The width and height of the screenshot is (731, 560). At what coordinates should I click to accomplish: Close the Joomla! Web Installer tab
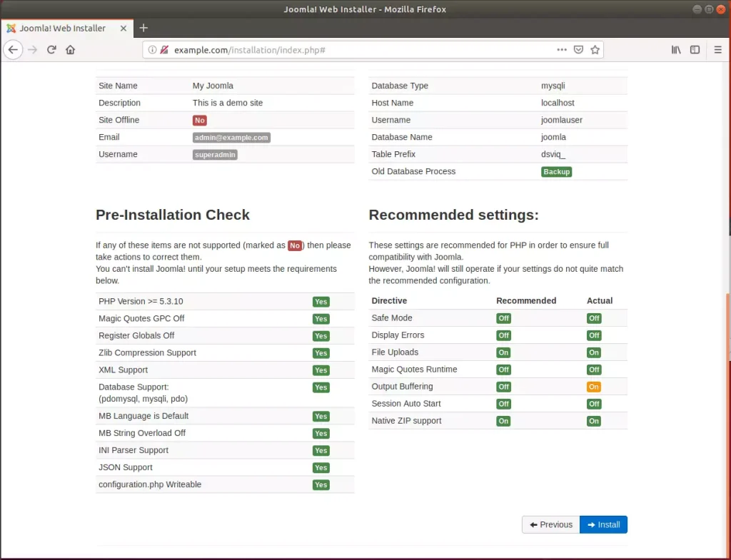pos(123,29)
